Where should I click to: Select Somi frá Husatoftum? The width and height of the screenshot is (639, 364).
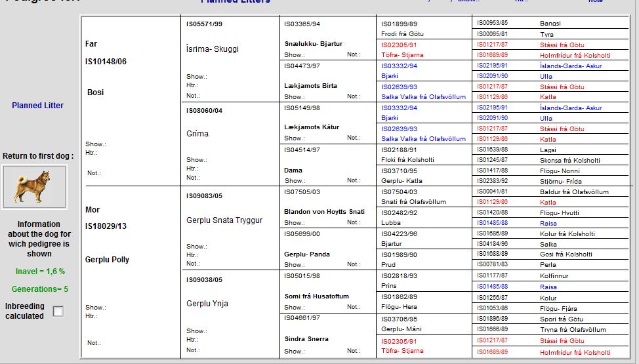click(317, 296)
